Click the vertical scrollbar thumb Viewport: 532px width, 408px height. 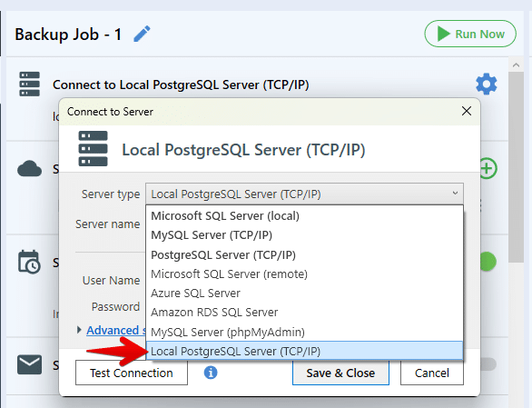pyautogui.click(x=516, y=166)
